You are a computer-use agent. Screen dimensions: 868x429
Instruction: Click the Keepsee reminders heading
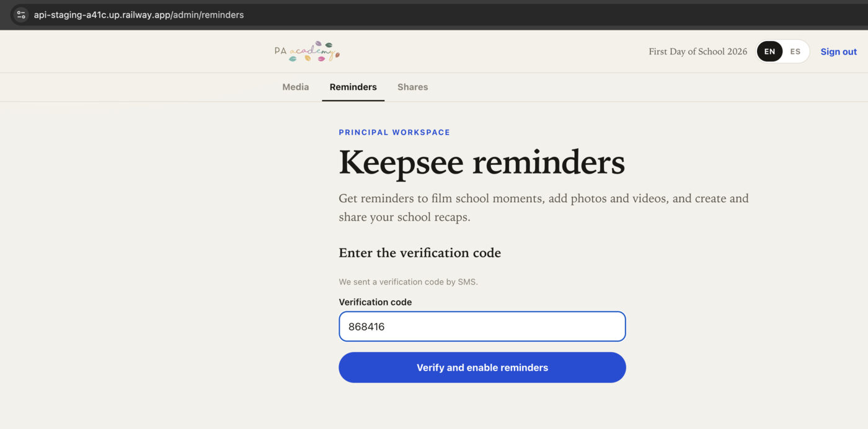482,162
